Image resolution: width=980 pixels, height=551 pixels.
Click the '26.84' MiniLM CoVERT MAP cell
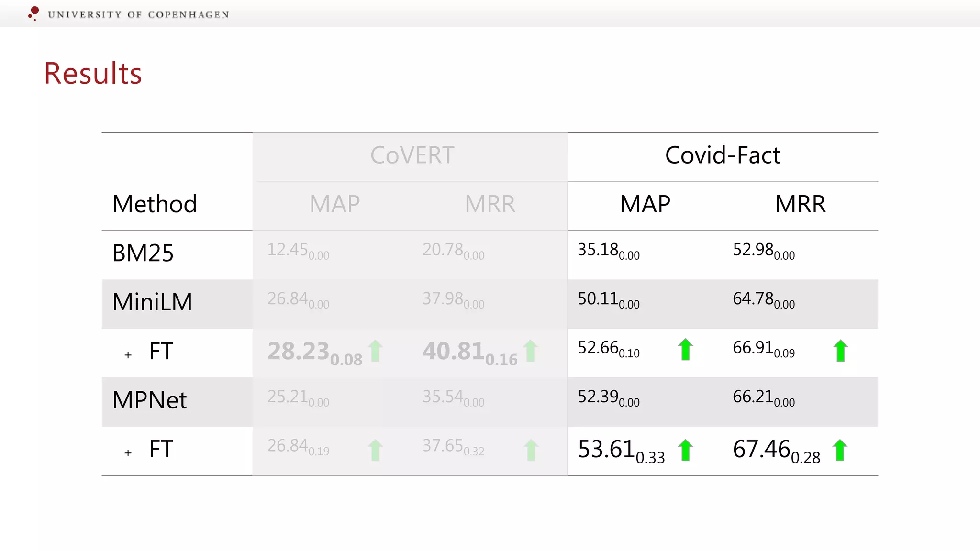click(x=298, y=299)
